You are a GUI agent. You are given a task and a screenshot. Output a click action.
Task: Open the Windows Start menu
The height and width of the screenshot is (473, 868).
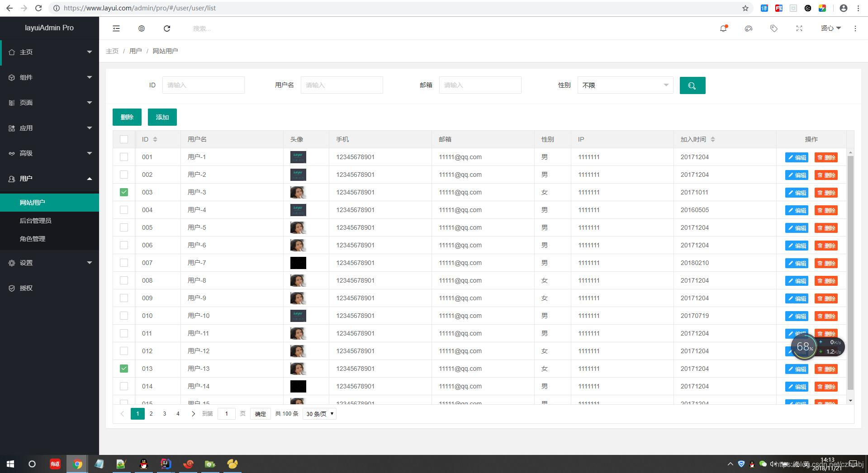[x=10, y=464]
